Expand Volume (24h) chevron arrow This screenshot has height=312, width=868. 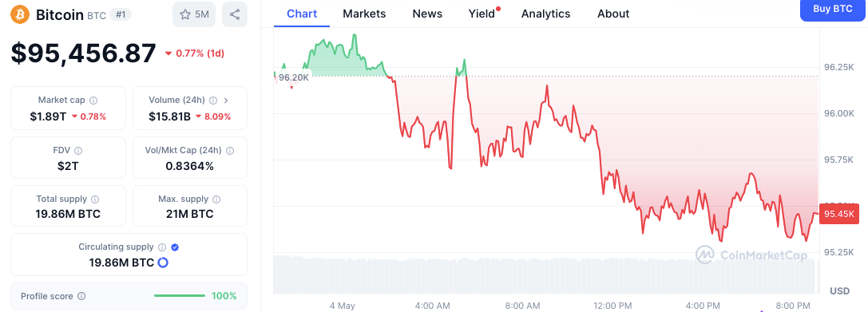pos(226,101)
